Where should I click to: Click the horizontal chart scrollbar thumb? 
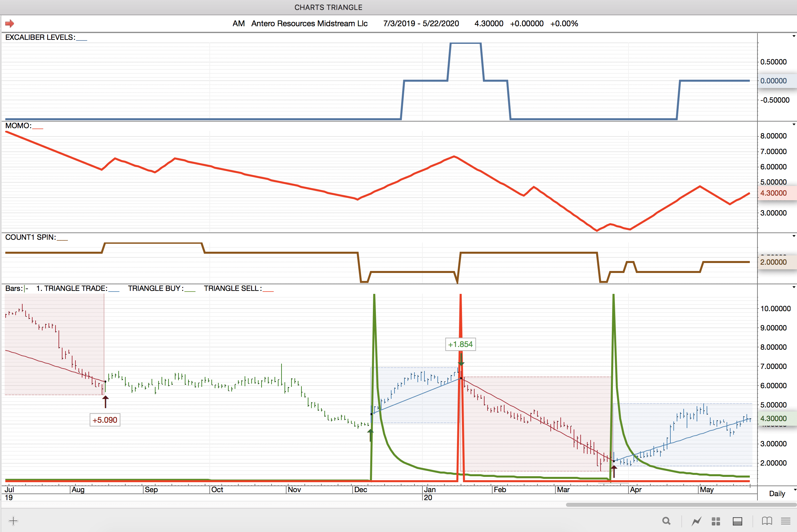pyautogui.click(x=681, y=505)
